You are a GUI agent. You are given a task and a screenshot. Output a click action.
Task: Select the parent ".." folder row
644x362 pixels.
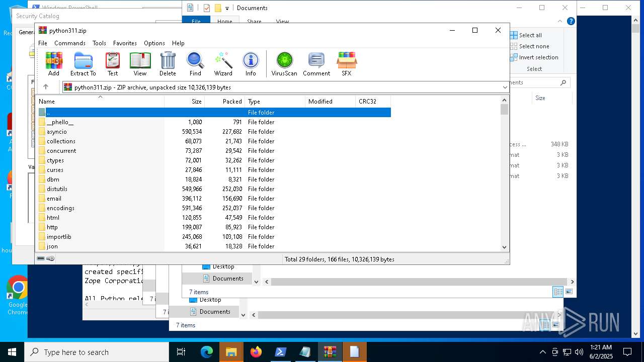(214, 113)
